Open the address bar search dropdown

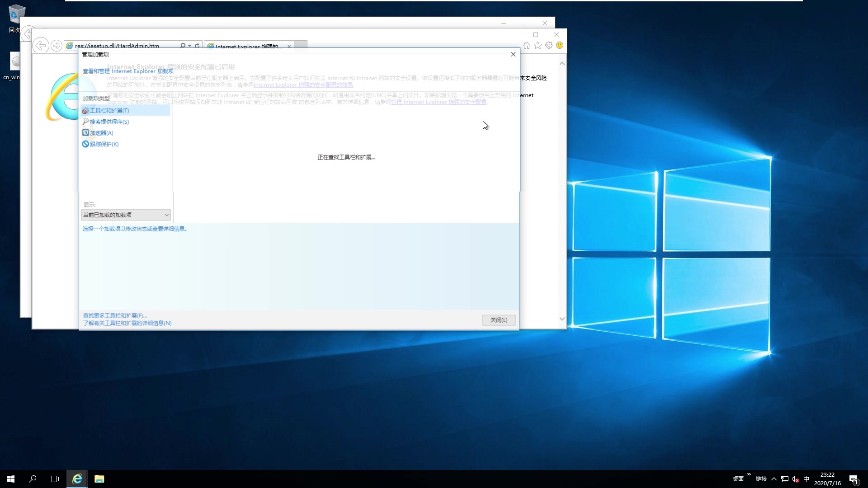188,45
